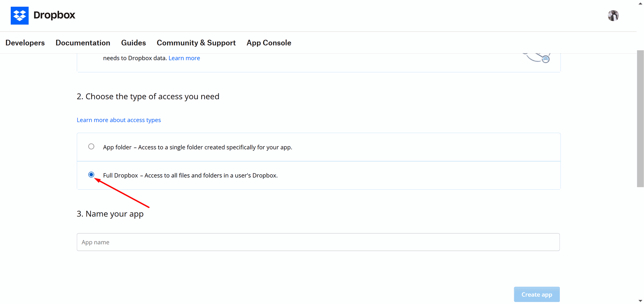644x304 pixels.
Task: Select the App folder access option
Action: pos(91,146)
